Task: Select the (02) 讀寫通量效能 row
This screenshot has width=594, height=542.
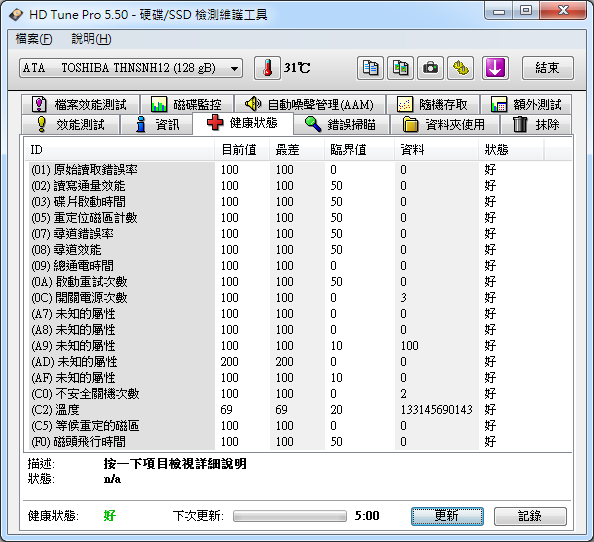Action: click(x=298, y=186)
